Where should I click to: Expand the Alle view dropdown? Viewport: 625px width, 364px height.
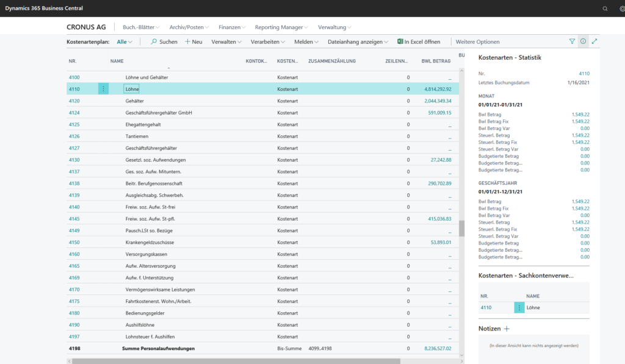(x=125, y=42)
